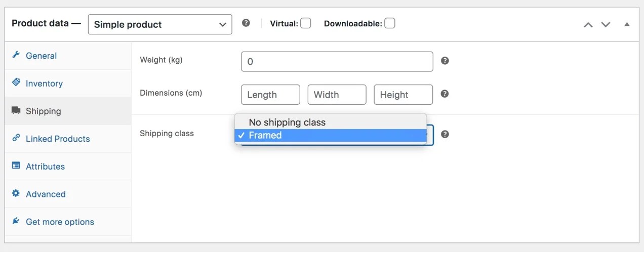The image size is (644, 253).
Task: Enable the Downloadable checkbox
Action: [x=390, y=23]
